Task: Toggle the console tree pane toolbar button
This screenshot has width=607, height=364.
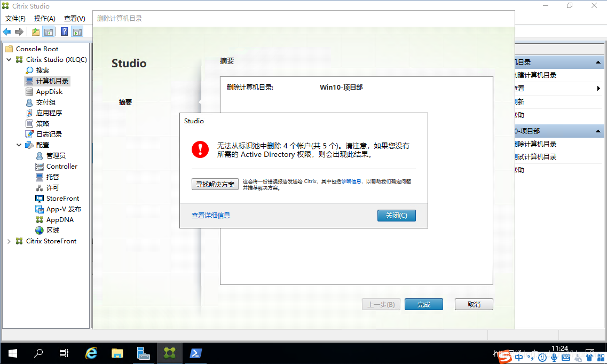Action: click(49, 32)
